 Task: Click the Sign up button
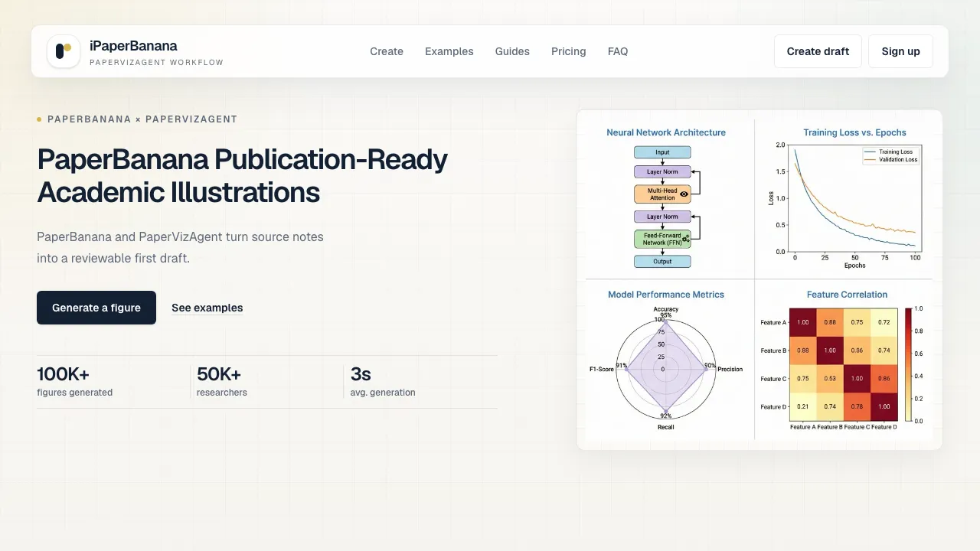(x=901, y=51)
